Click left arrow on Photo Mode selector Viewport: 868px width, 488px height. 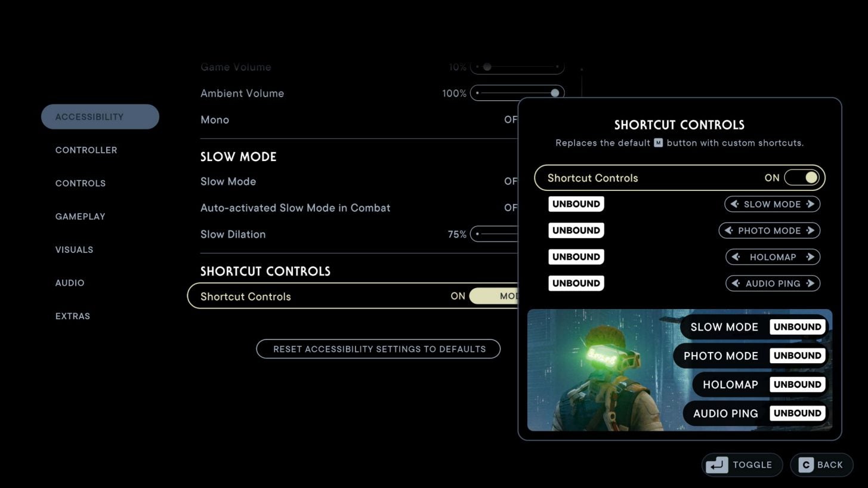[728, 230]
